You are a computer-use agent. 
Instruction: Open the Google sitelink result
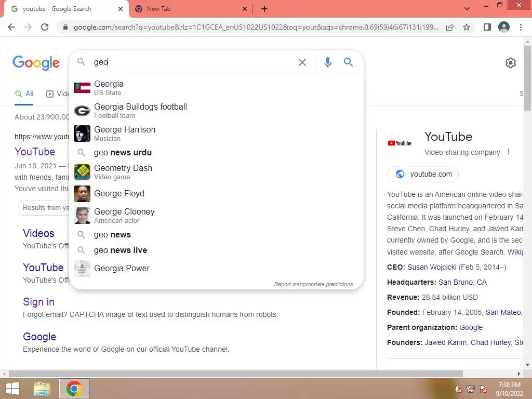pos(39,337)
